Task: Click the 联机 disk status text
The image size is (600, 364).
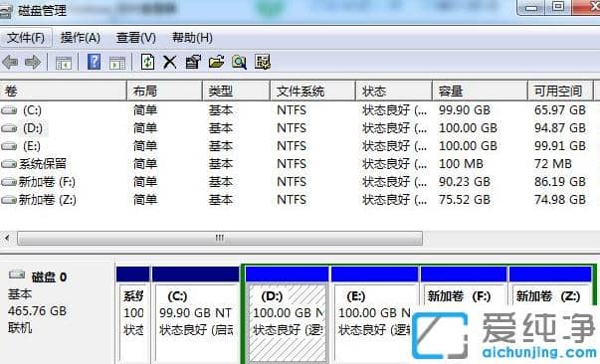Action: pyautogui.click(x=20, y=327)
